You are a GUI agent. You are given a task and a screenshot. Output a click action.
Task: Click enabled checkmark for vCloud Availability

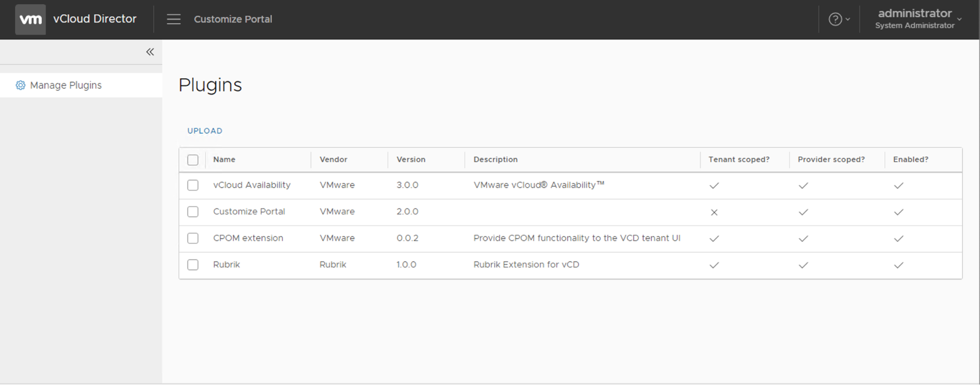coord(899,186)
